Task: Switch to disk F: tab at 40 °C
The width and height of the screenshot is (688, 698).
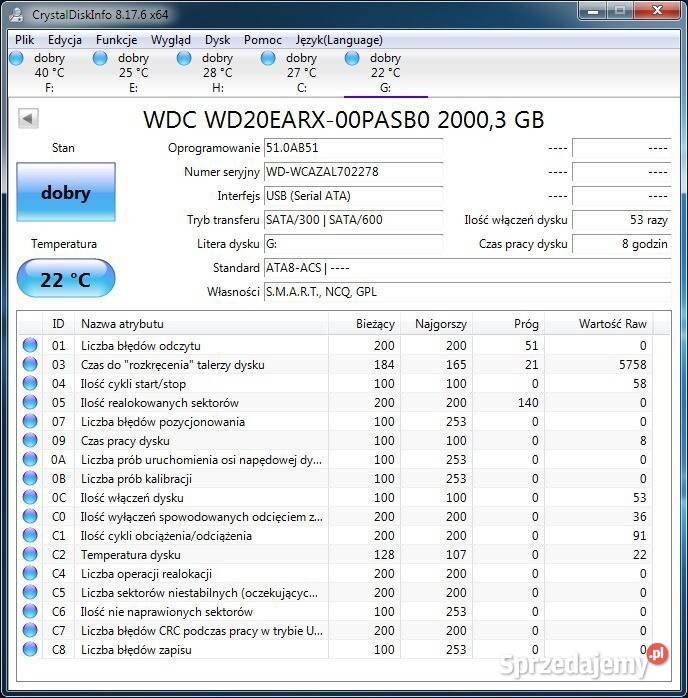Action: point(50,73)
